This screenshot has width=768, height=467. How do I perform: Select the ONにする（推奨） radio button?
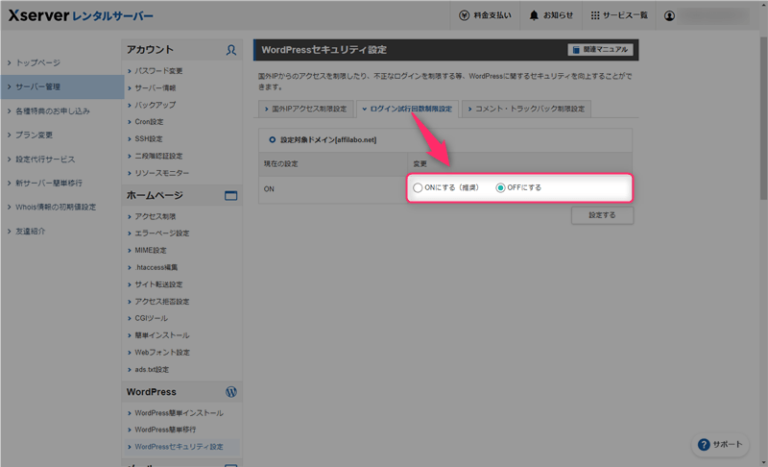point(418,188)
